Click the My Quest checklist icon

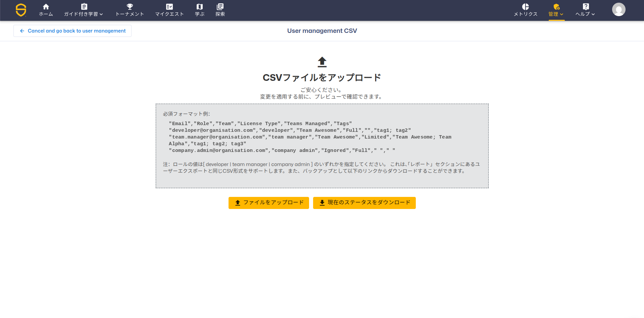169,7
